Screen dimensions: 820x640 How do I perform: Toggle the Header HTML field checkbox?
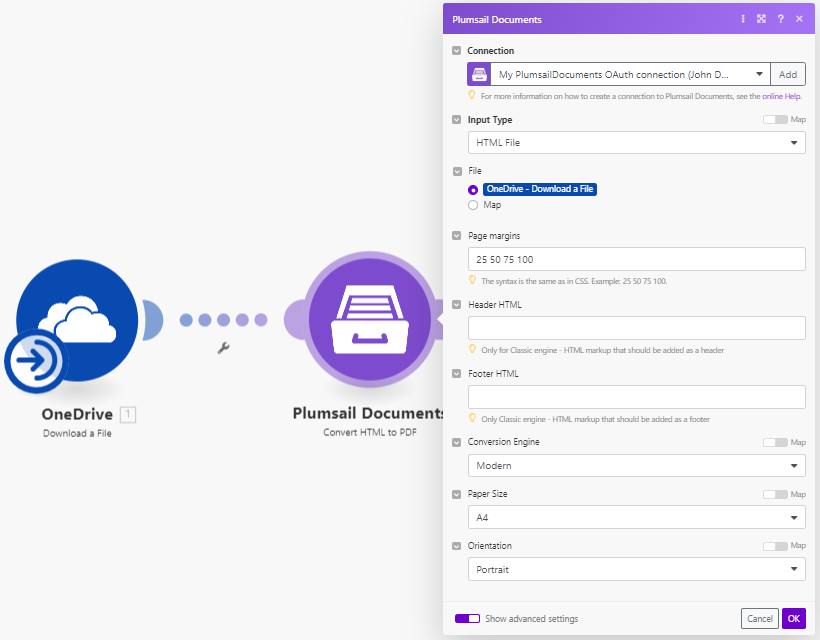coord(457,304)
